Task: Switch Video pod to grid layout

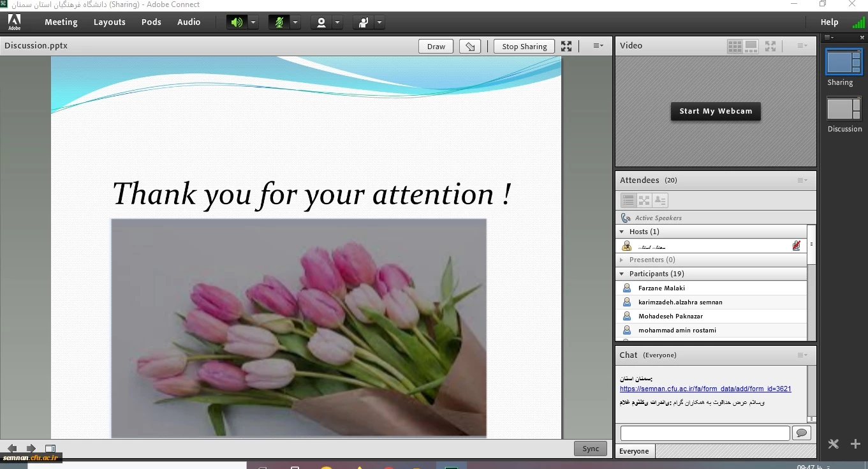Action: (x=735, y=46)
